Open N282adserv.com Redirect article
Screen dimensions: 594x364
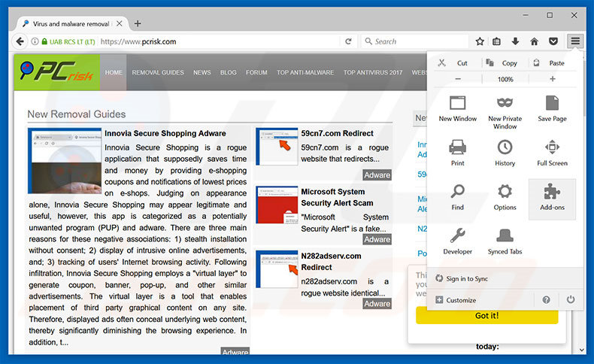(x=331, y=262)
